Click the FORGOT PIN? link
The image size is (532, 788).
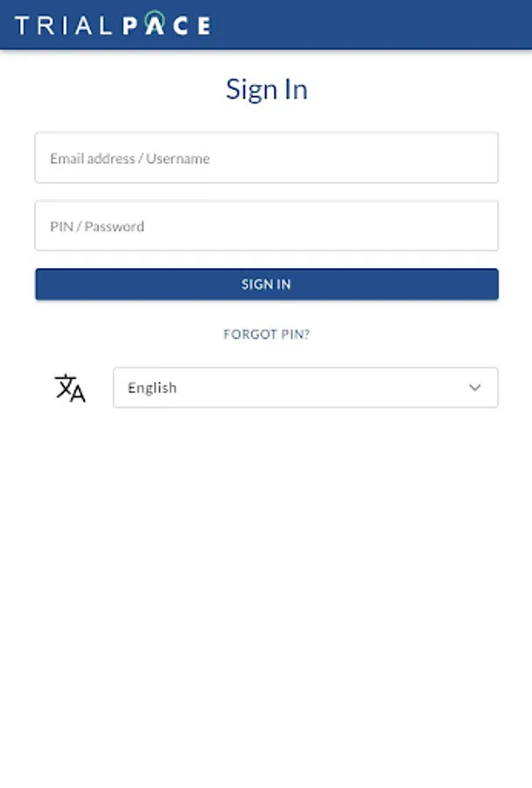coord(266,334)
